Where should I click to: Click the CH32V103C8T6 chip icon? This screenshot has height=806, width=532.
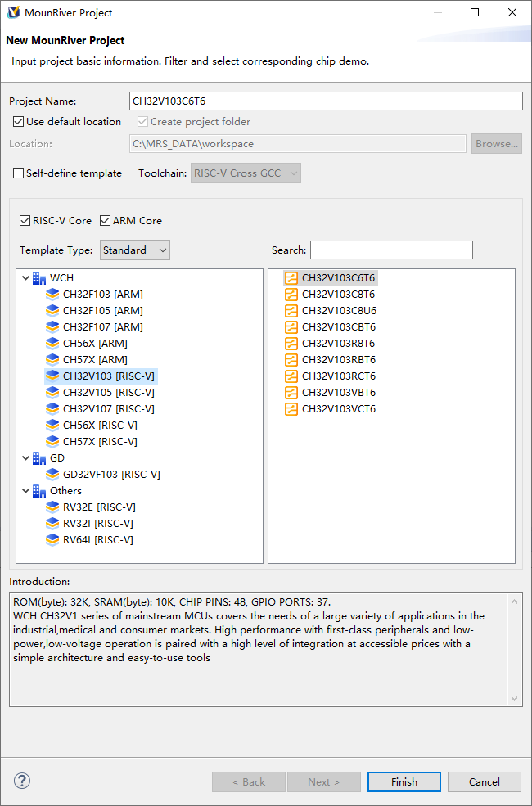(x=291, y=295)
